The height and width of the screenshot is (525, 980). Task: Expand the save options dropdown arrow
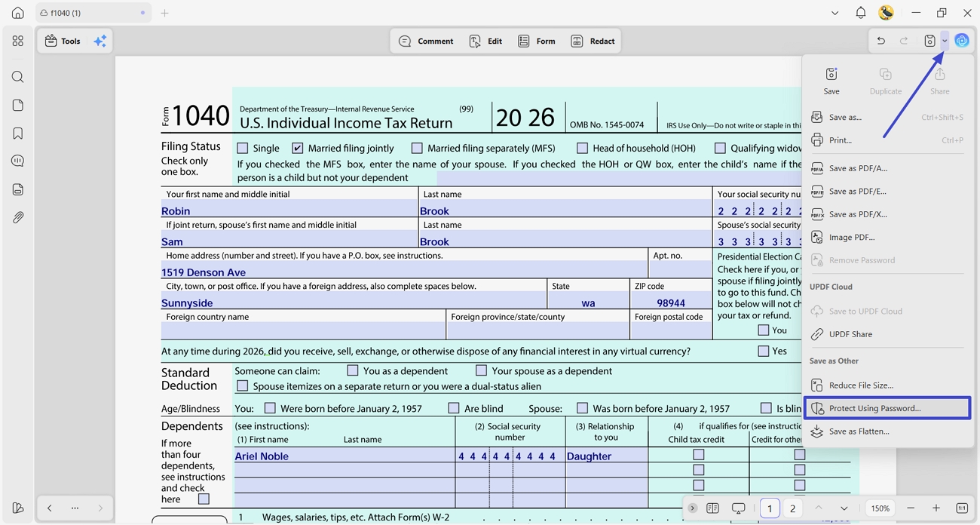pos(945,41)
